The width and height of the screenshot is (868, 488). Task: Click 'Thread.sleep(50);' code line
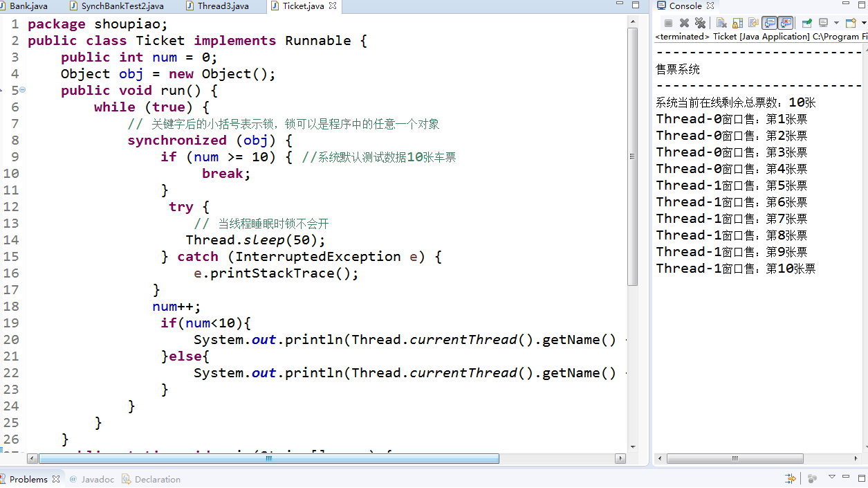[255, 240]
